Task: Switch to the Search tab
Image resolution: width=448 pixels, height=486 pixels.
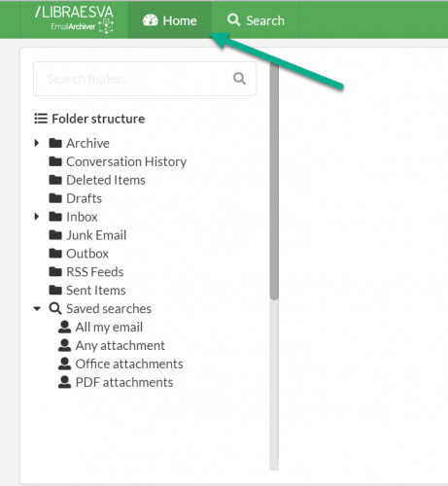Action: click(256, 20)
